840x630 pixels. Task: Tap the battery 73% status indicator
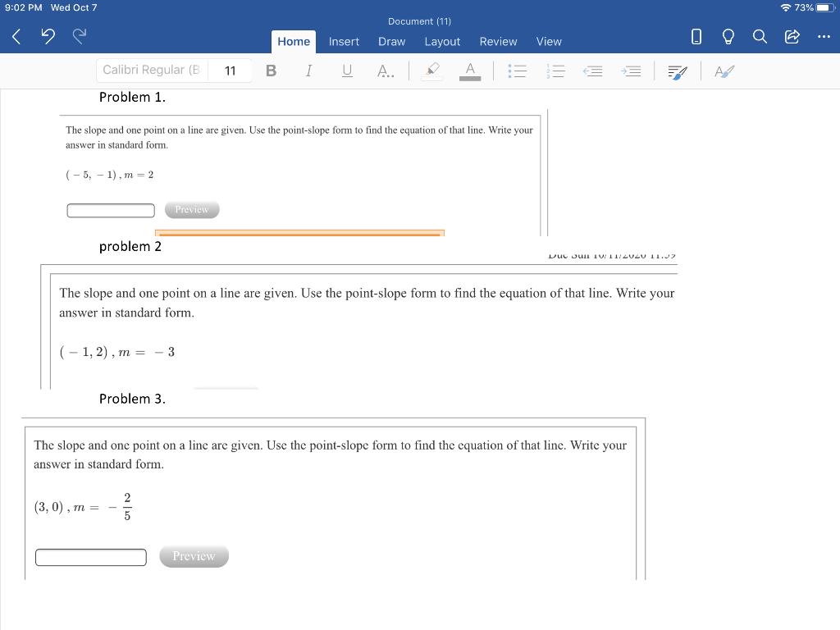815,7
